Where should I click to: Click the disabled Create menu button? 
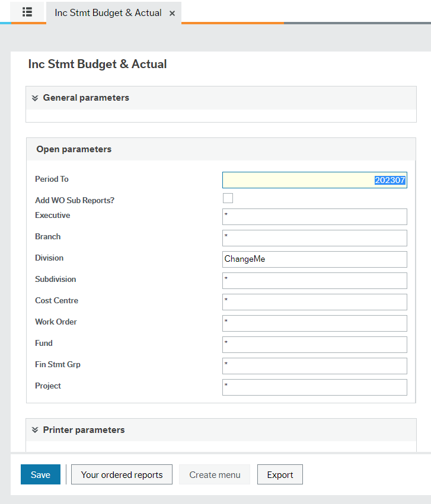[214, 474]
